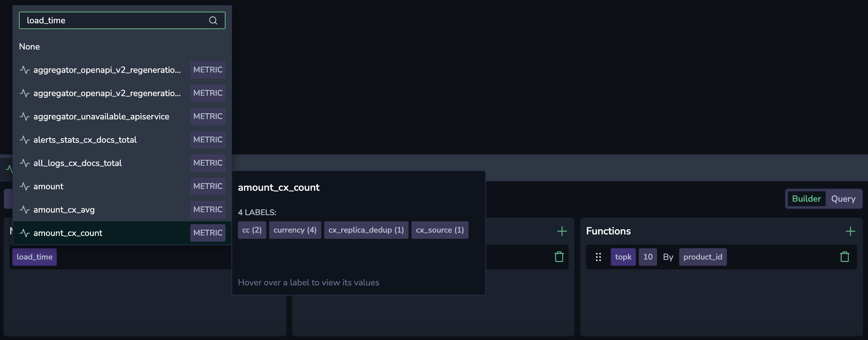868x340 pixels.
Task: Click the topk value field showing 10
Action: click(x=648, y=257)
